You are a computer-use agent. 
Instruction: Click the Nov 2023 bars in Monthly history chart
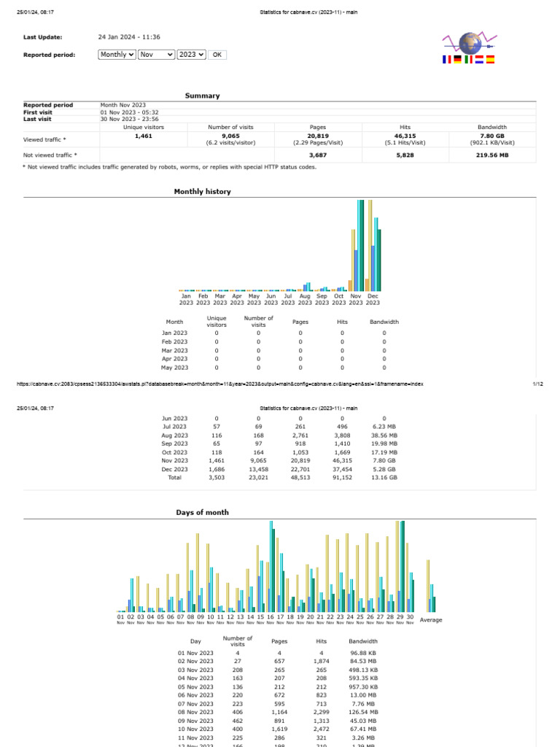pos(356,245)
